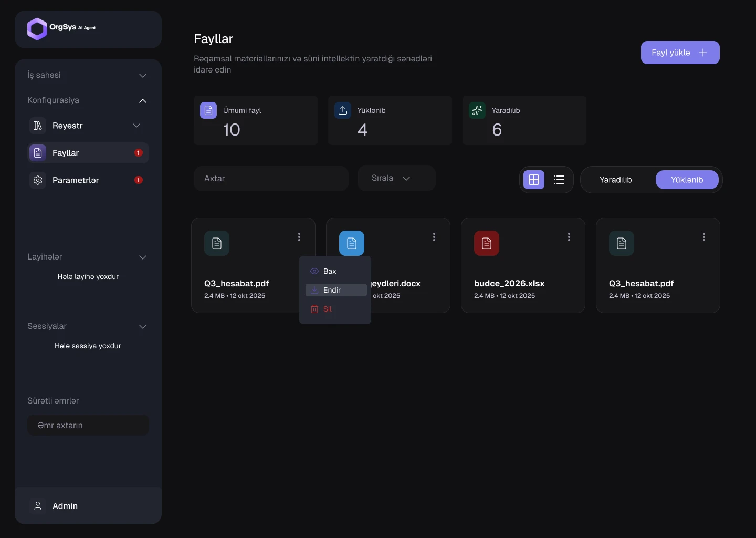
Task: Show Yaradılıb files
Action: coord(616,180)
